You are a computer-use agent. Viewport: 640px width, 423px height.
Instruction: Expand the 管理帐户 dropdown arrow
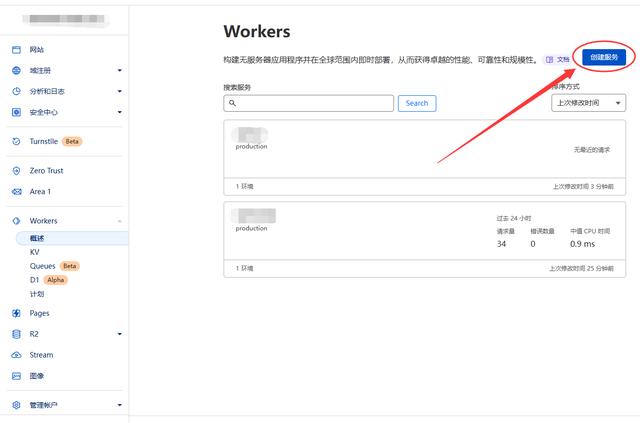pos(120,405)
